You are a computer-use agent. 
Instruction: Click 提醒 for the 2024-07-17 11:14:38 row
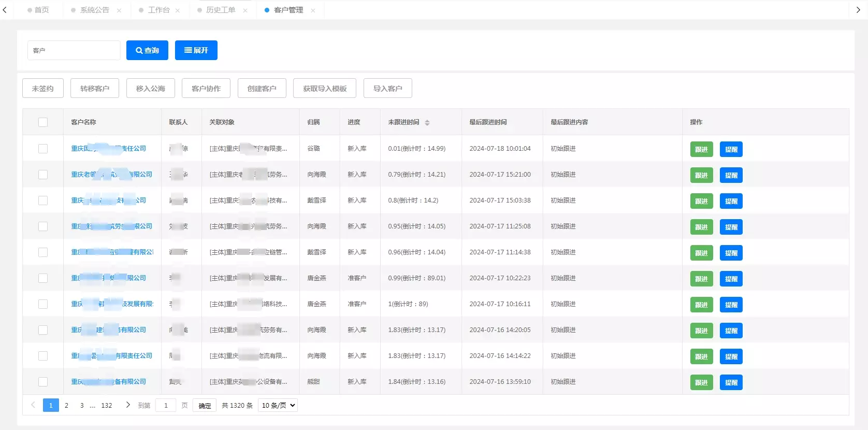click(x=731, y=253)
